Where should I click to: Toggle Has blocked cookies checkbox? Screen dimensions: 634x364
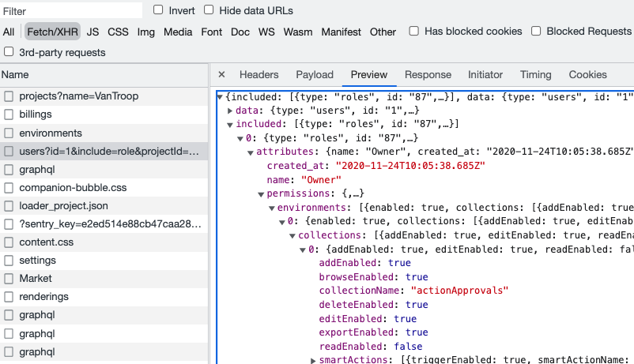414,32
